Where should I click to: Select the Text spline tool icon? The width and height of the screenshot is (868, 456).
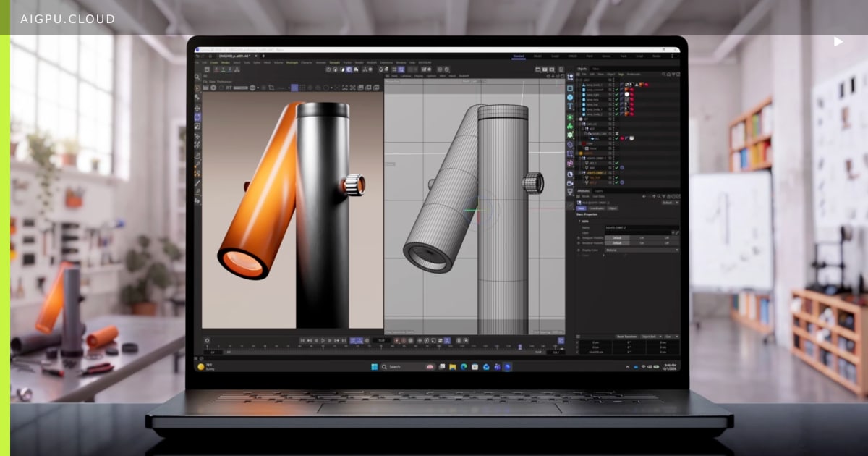pyautogui.click(x=570, y=106)
